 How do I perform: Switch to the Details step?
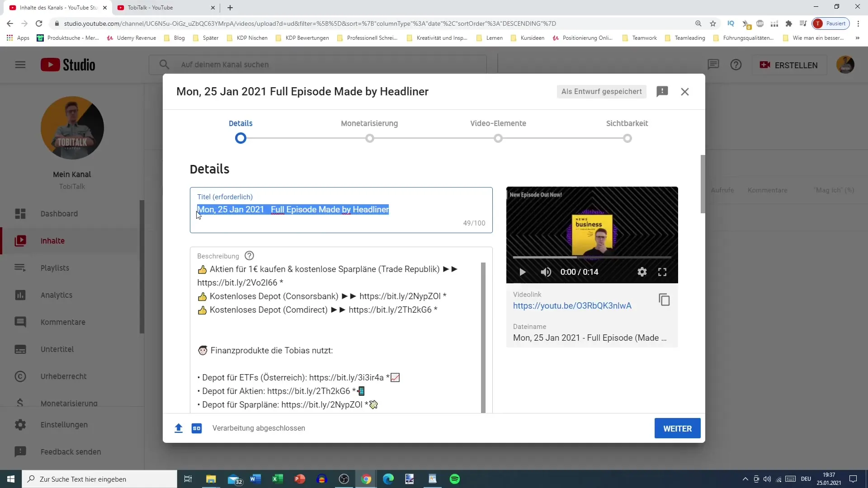point(241,130)
